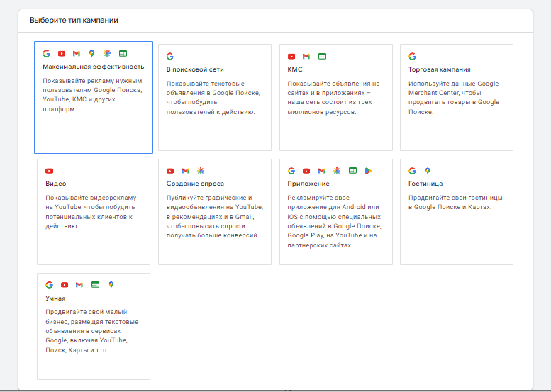Click YouTube icon in Приложение card
The height and width of the screenshot is (392, 551).
(x=306, y=171)
